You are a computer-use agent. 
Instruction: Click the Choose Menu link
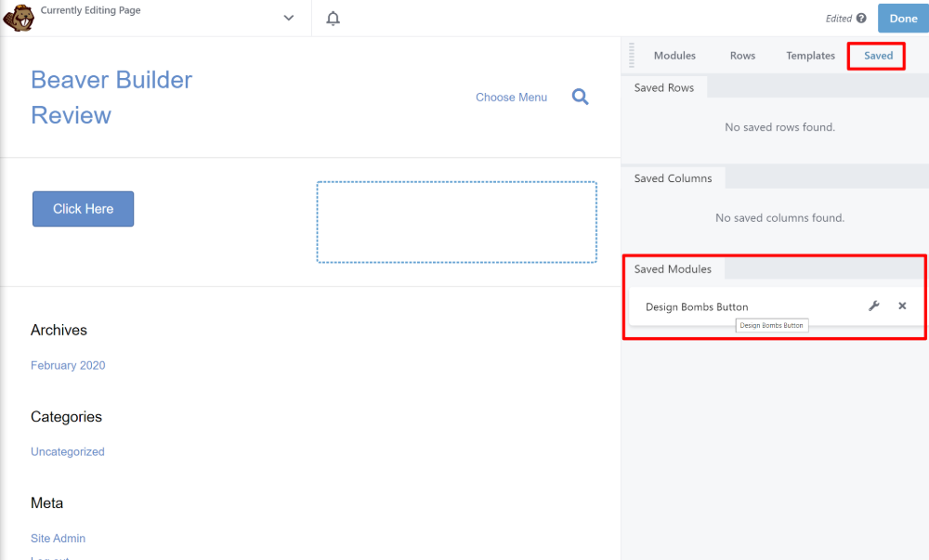(511, 98)
